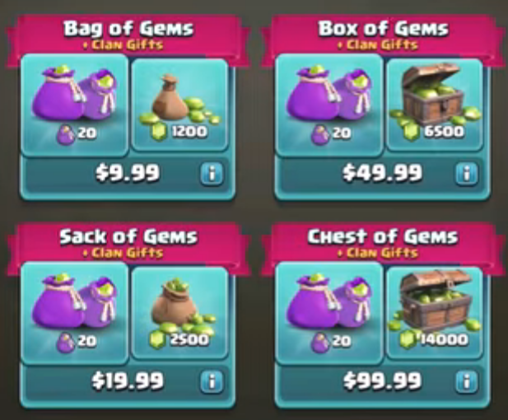Click the Chest of Gems title banner
The height and width of the screenshot is (420, 508).
coord(383,243)
